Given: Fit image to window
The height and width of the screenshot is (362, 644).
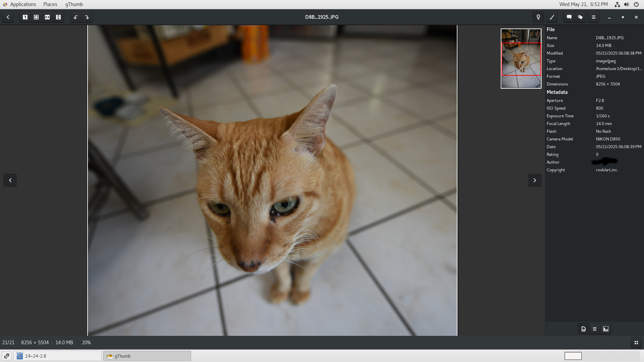Looking at the screenshot, I should tap(36, 17).
